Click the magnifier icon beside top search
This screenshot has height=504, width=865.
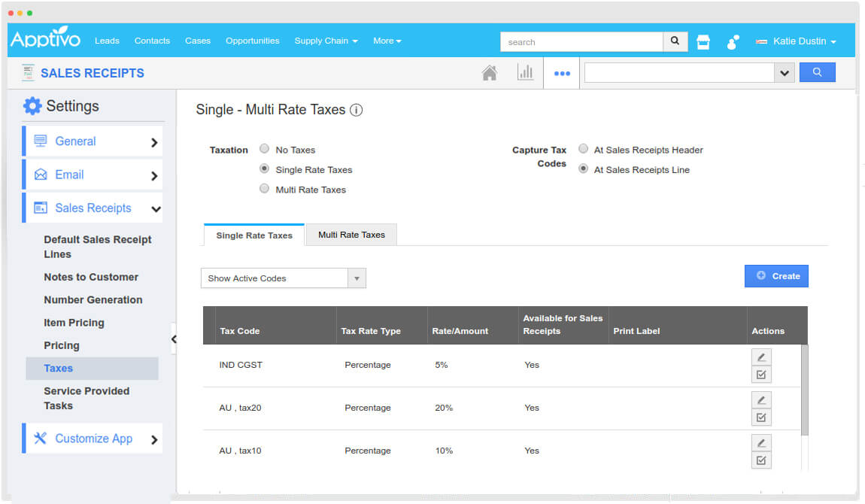(675, 41)
